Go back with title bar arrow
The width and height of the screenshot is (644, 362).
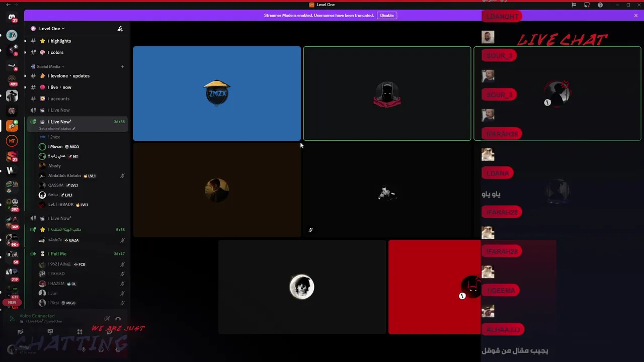click(x=8, y=5)
